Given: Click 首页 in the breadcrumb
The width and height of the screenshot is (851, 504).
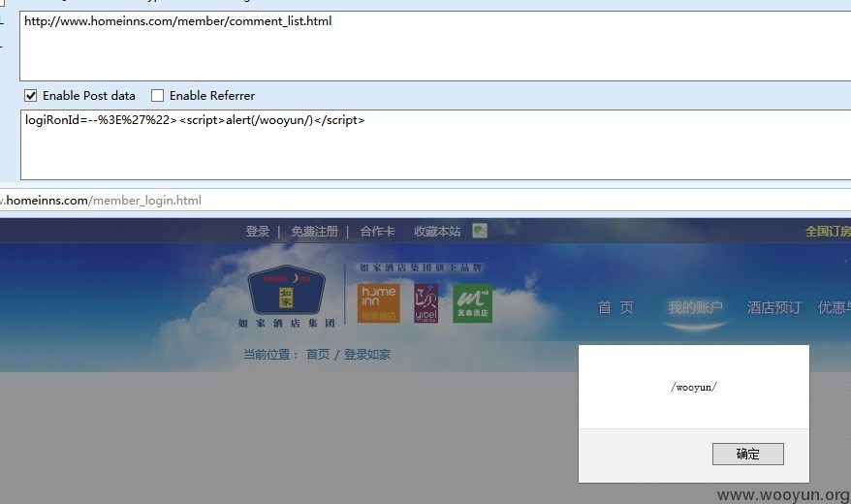Looking at the screenshot, I should (x=318, y=355).
